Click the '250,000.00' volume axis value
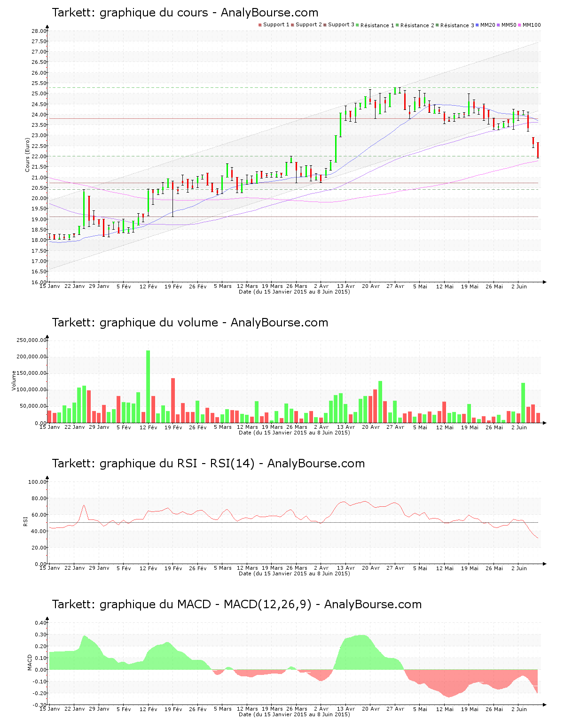 pos(31,340)
